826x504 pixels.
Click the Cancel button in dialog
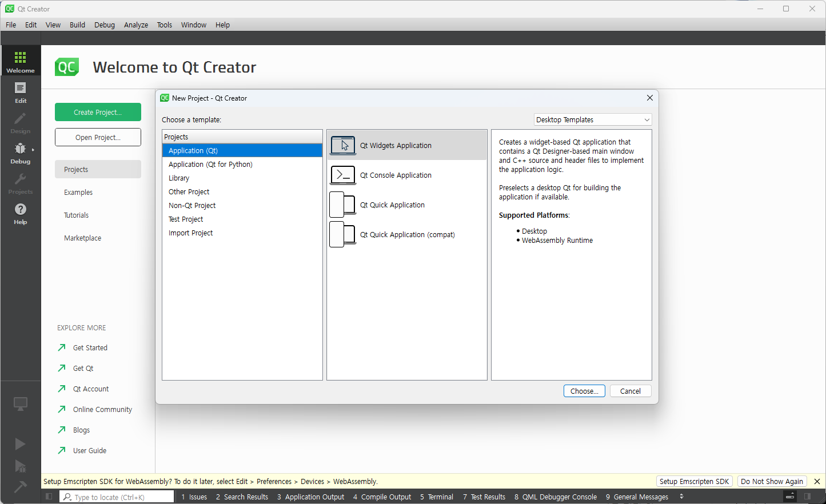coord(631,391)
